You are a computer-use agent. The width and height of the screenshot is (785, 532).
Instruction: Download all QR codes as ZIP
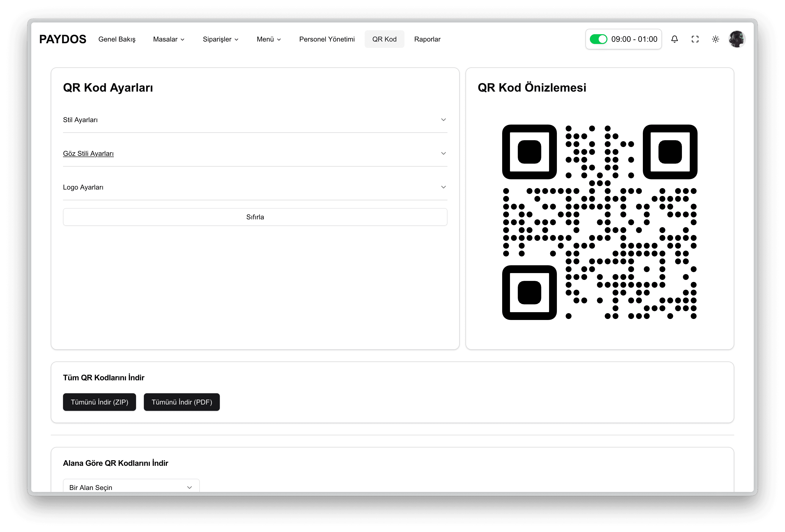(x=99, y=402)
